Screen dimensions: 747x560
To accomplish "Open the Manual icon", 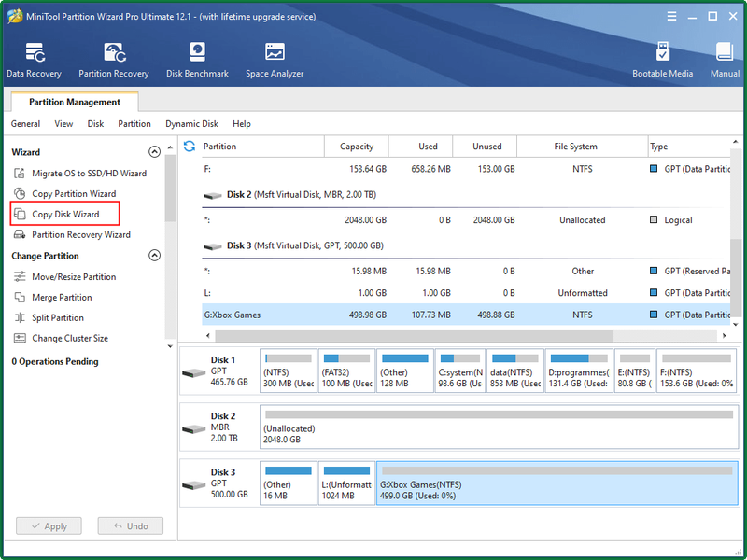I will pos(725,60).
